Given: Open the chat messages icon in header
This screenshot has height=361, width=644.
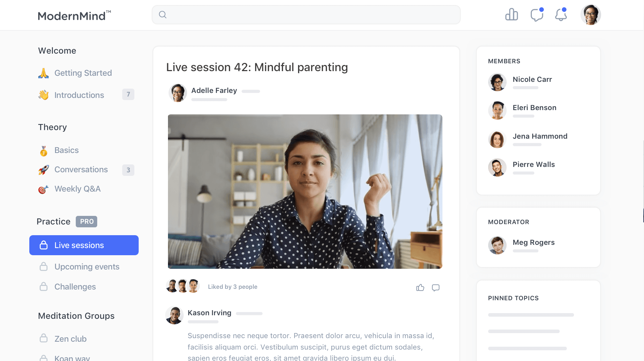Looking at the screenshot, I should coord(537,15).
